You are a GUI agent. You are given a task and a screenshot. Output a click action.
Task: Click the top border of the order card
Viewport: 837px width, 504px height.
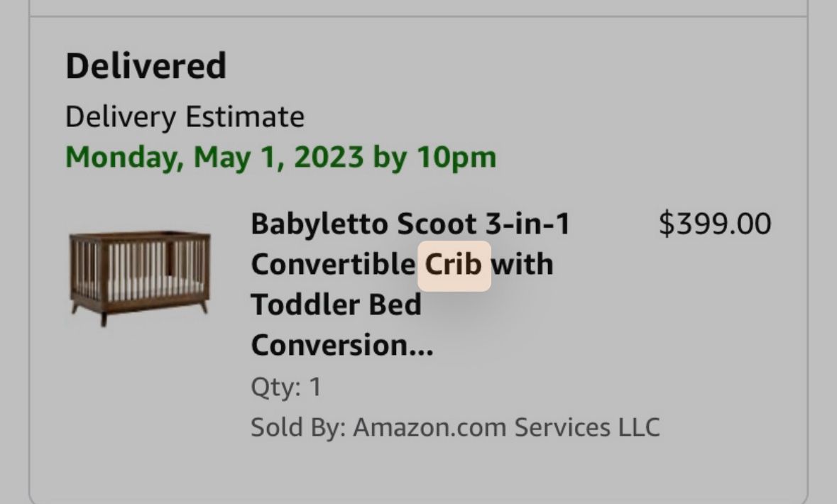tap(419, 13)
